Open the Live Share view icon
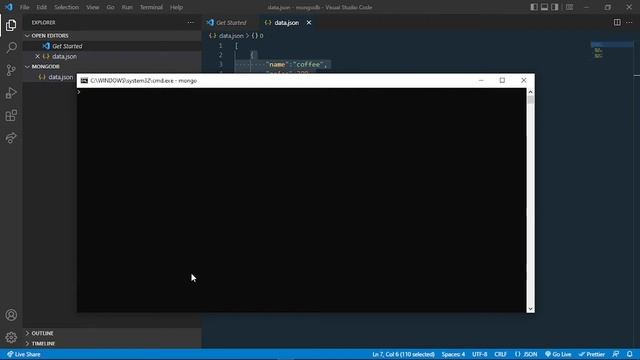This screenshot has height=360, width=640. pyautogui.click(x=11, y=138)
